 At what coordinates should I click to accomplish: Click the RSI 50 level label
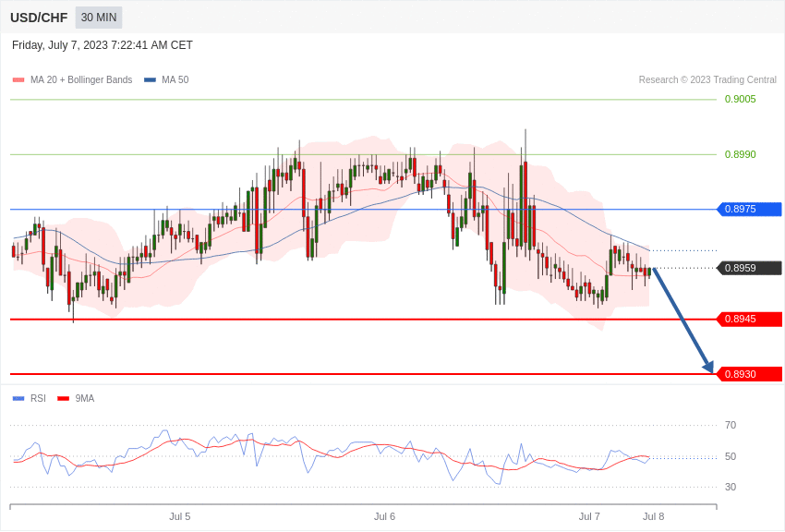[x=731, y=456]
